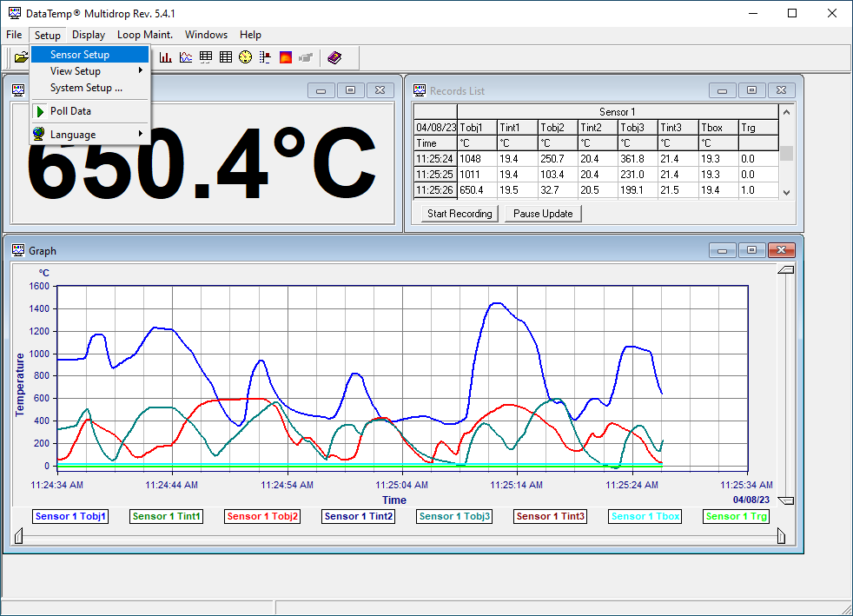Image resolution: width=853 pixels, height=616 pixels.
Task: Click the records list table icon with dashes
Action: pos(206,57)
